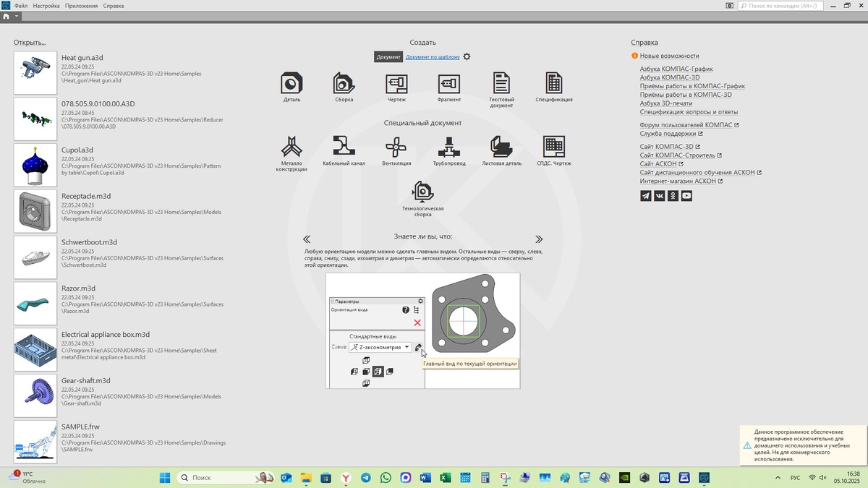The image size is (868, 488).
Task: Open Новые возможности help link
Action: pos(669,56)
